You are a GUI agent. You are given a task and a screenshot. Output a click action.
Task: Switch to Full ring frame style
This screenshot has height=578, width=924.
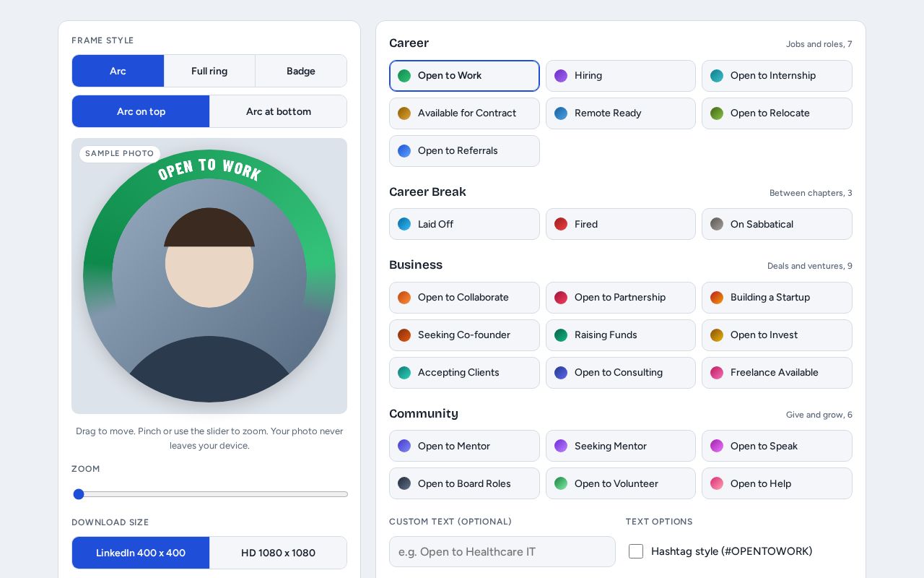click(209, 71)
